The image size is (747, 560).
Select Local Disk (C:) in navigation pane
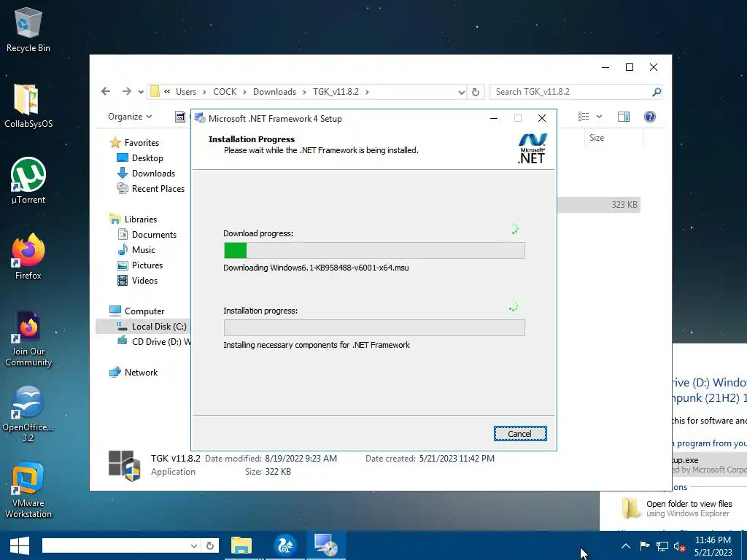[x=159, y=326]
